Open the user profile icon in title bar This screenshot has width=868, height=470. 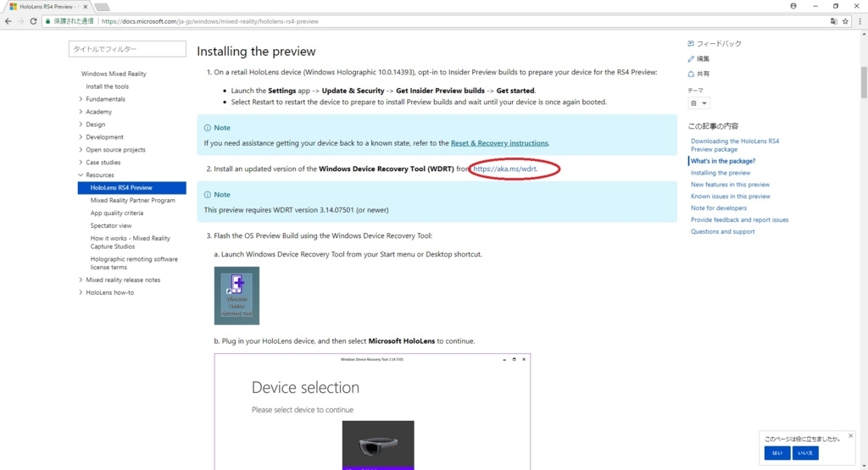793,6
